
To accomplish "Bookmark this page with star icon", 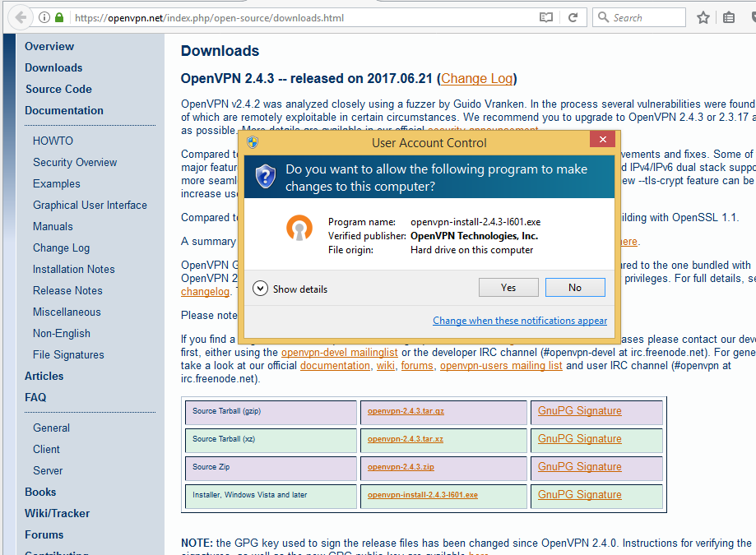I will [703, 18].
